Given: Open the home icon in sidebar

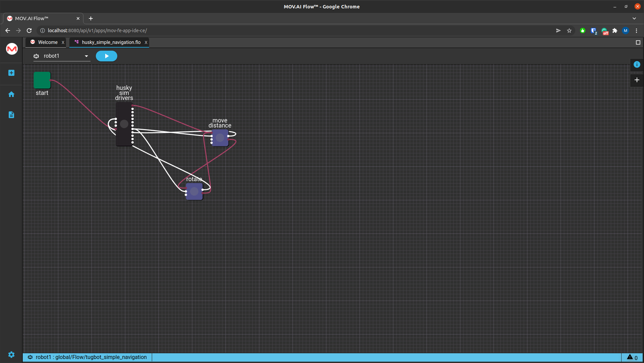Looking at the screenshot, I should coord(11,94).
